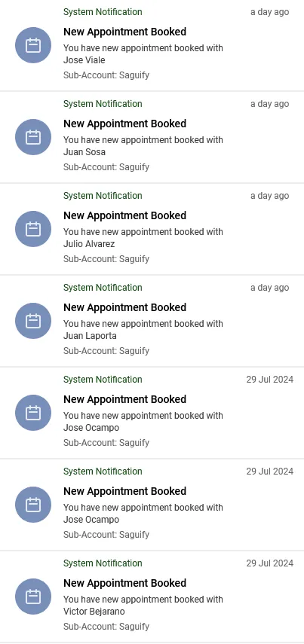This screenshot has width=304, height=644.
Task: Open the New Appointment Booked heading above Victor Bejarano
Action: click(124, 583)
